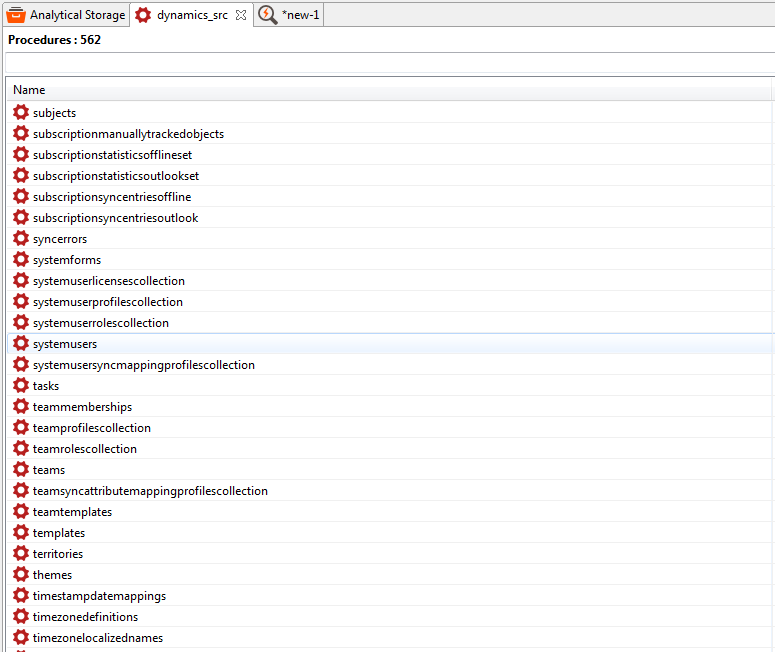The width and height of the screenshot is (775, 652).
Task: Select the timezonedefinitions entry
Action: 85,617
